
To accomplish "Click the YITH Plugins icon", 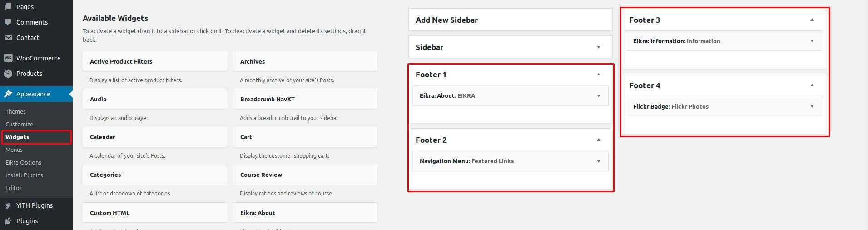I will coord(8,205).
